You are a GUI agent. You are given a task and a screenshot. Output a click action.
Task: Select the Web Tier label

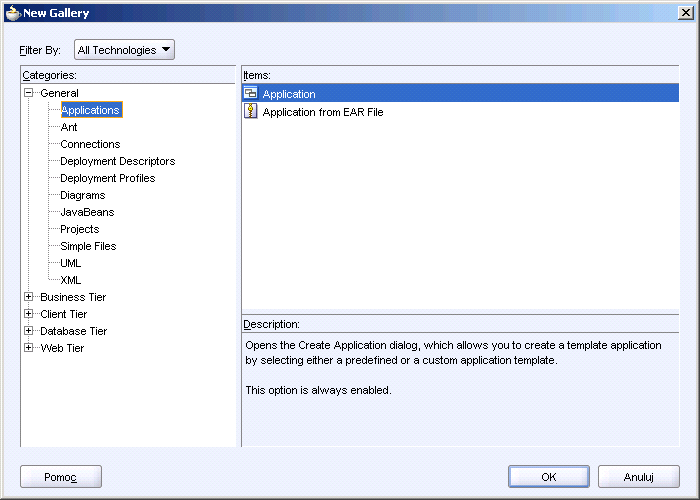coord(62,348)
